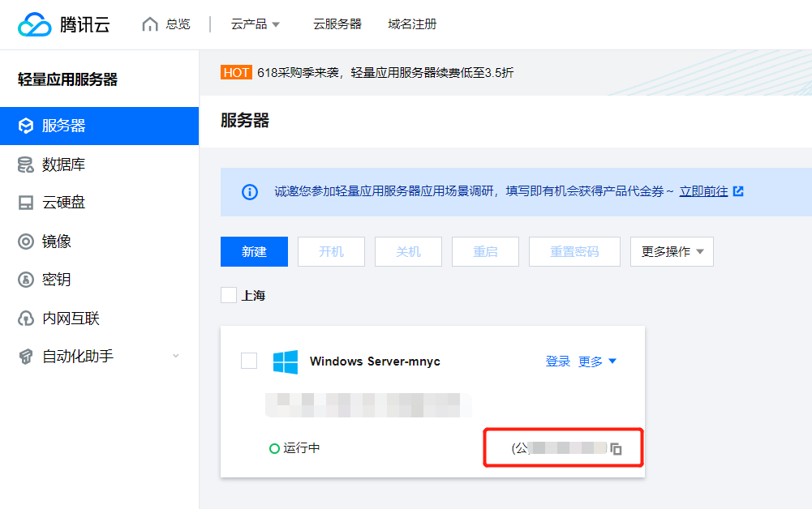Open 云服务器 in top navigation
The height and width of the screenshot is (509, 812).
(337, 24)
